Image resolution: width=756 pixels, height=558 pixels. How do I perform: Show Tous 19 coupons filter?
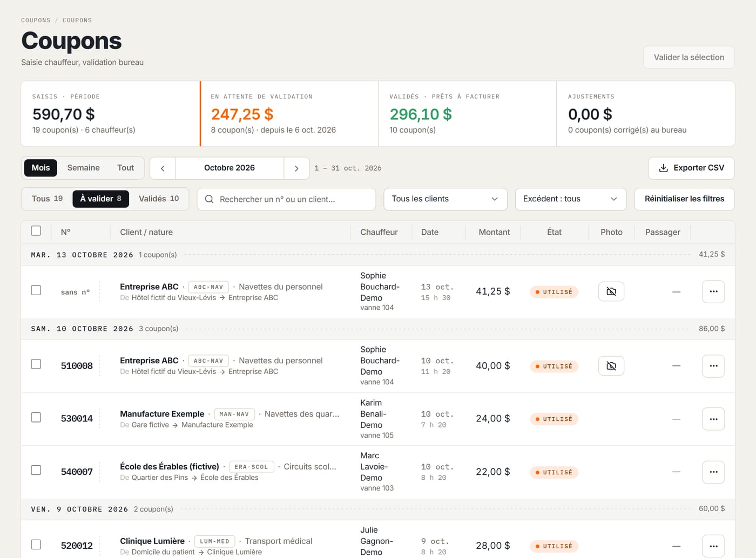pos(47,199)
